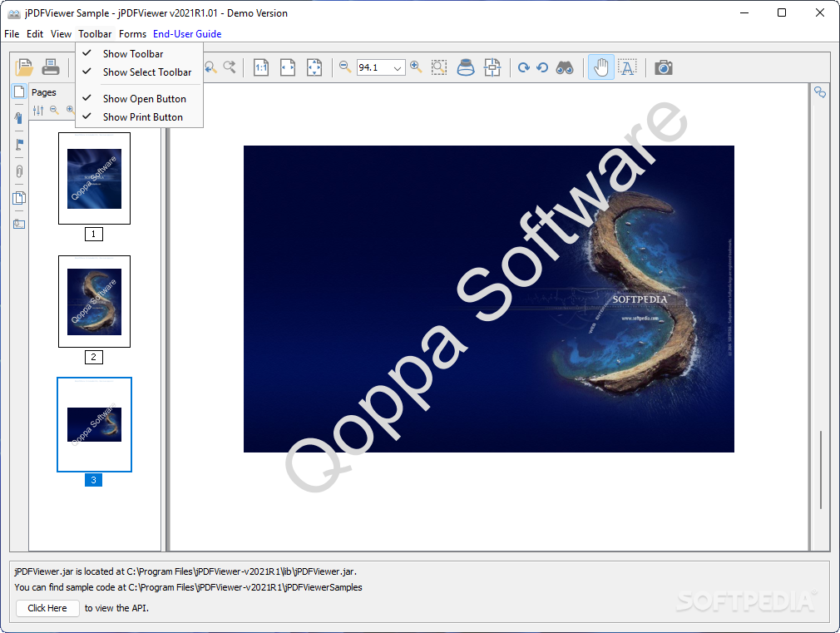Open the Signatures panel in sidebar
Viewport: 840px width, 633px height.
pyautogui.click(x=19, y=118)
